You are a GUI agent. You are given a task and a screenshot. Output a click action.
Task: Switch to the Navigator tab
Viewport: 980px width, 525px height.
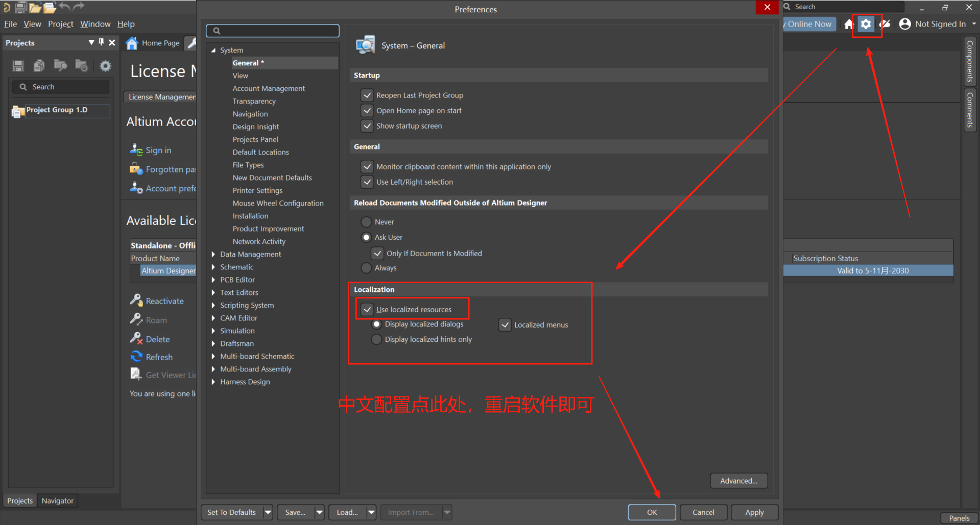[x=58, y=501]
